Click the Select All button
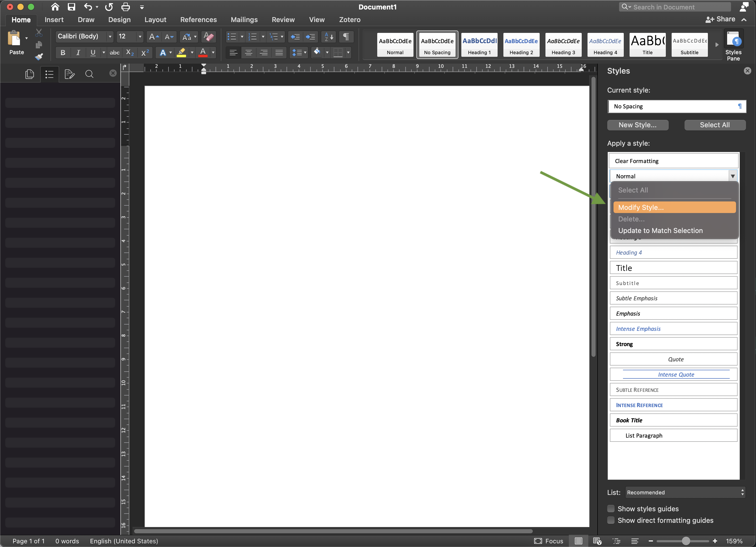The height and width of the screenshot is (547, 756). click(714, 124)
